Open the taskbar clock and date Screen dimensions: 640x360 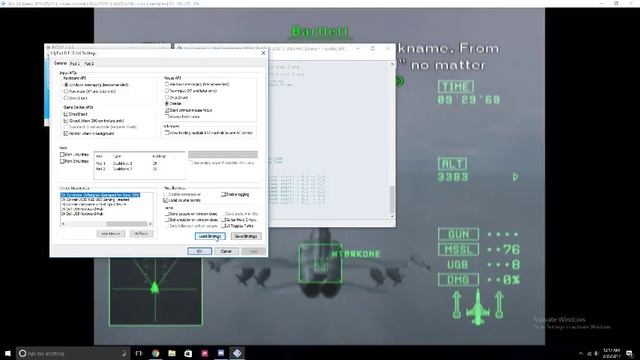pos(611,353)
